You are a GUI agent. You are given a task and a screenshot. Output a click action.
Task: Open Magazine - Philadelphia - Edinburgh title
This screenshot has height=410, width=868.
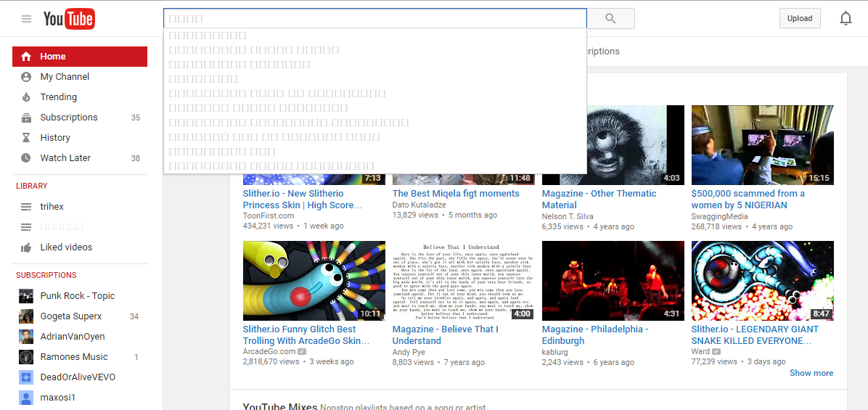pos(595,335)
